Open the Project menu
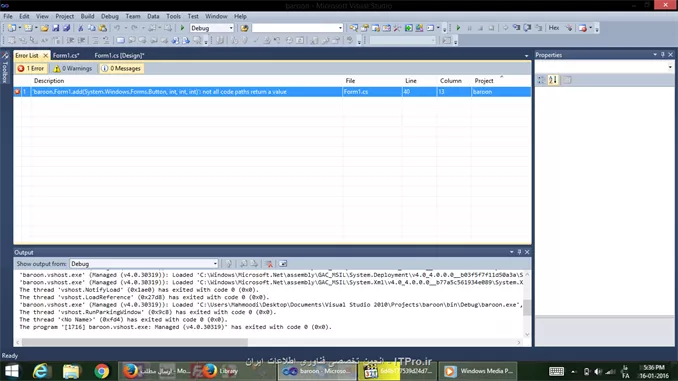This screenshot has width=678, height=381. click(x=64, y=16)
